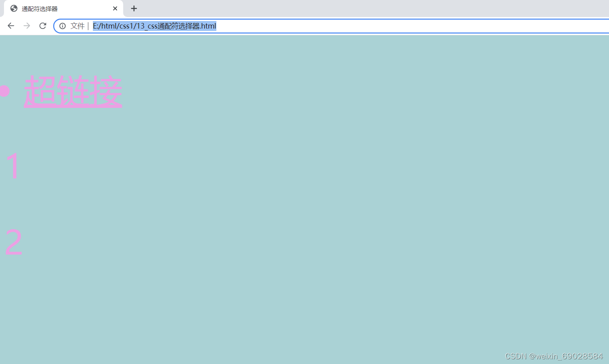609x364 pixels.
Task: Open the 超链接 hyperlink
Action: pyautogui.click(x=73, y=91)
